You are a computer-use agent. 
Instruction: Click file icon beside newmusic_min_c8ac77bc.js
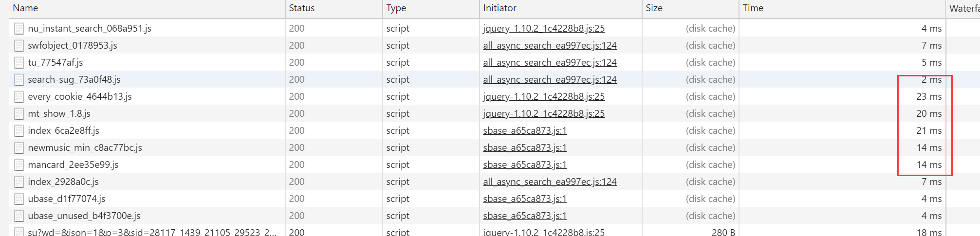pos(19,148)
